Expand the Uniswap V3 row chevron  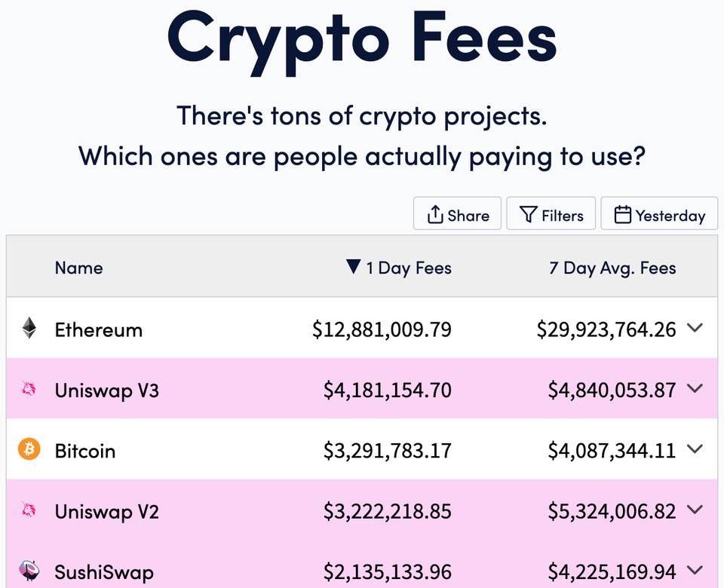point(695,389)
